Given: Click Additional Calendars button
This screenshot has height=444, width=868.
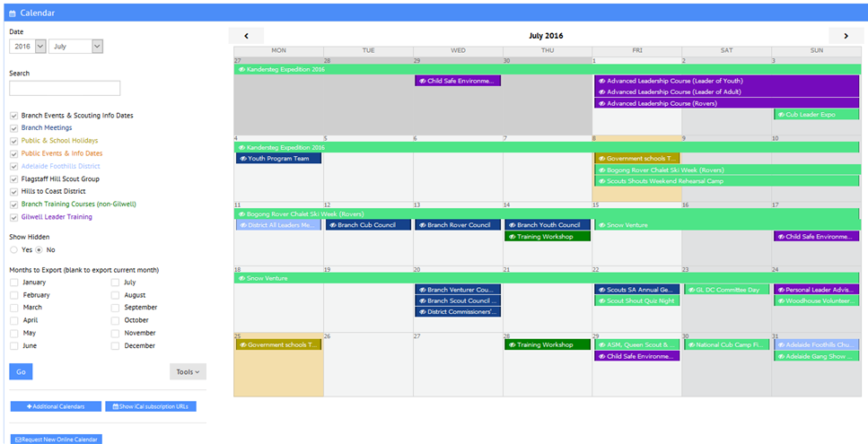Looking at the screenshot, I should click(56, 406).
